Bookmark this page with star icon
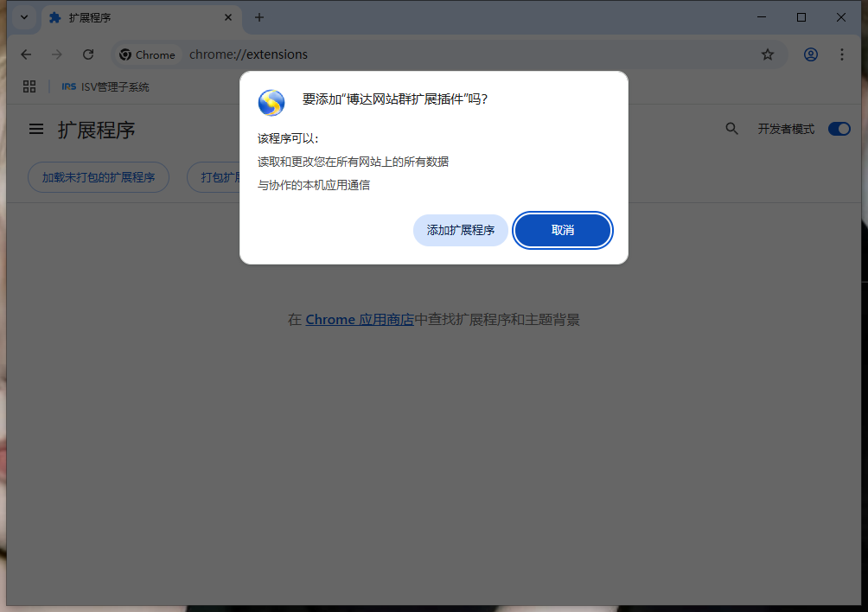This screenshot has width=868, height=612. coord(767,54)
